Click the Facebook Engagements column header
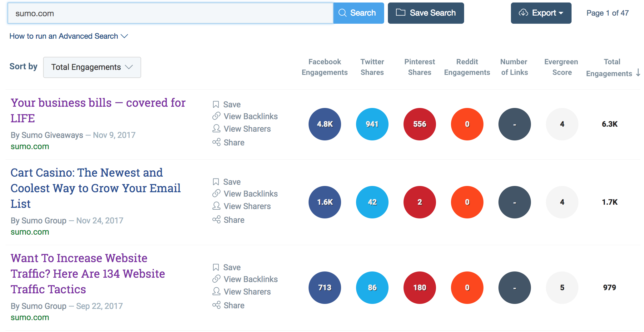The image size is (644, 332). (x=324, y=67)
